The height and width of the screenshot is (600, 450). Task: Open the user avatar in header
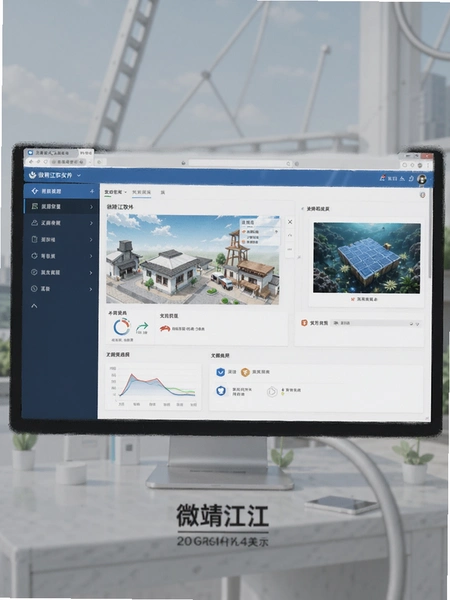422,179
